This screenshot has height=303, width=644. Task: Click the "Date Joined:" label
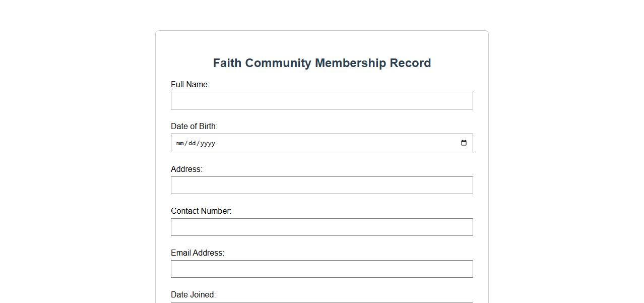193,295
